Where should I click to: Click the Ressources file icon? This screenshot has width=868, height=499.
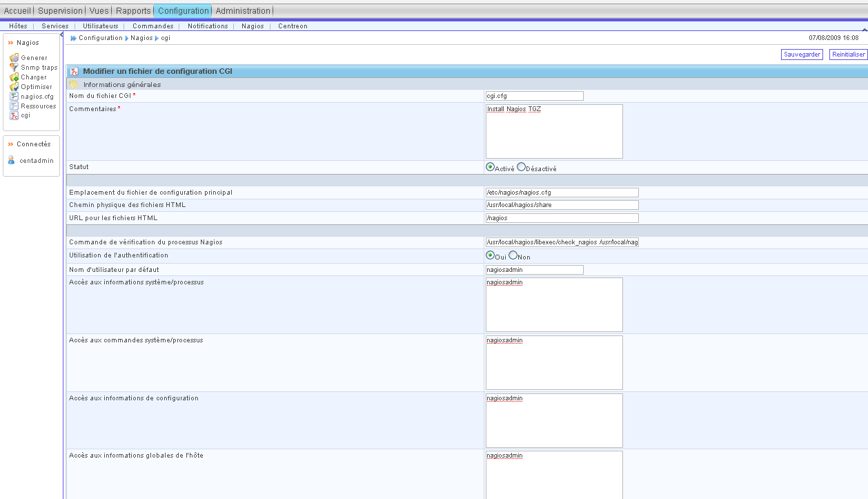pyautogui.click(x=14, y=106)
